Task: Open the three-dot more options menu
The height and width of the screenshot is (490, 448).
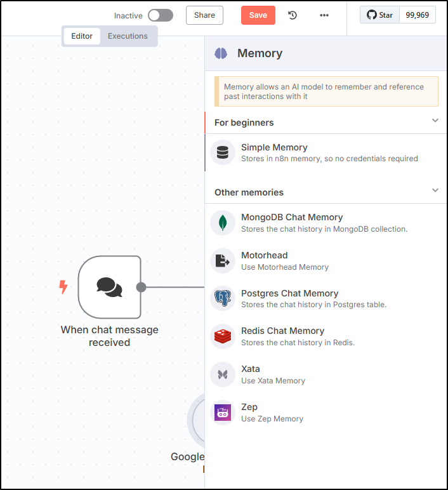Action: tap(324, 15)
